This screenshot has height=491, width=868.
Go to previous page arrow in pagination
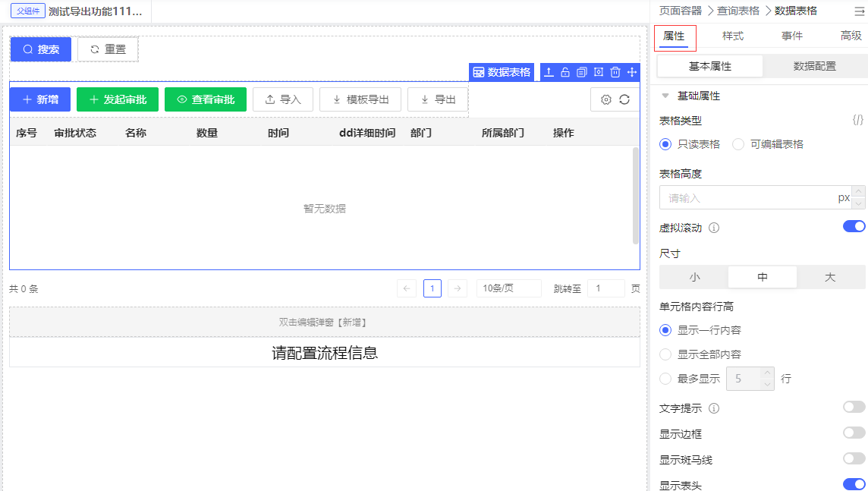coord(407,288)
